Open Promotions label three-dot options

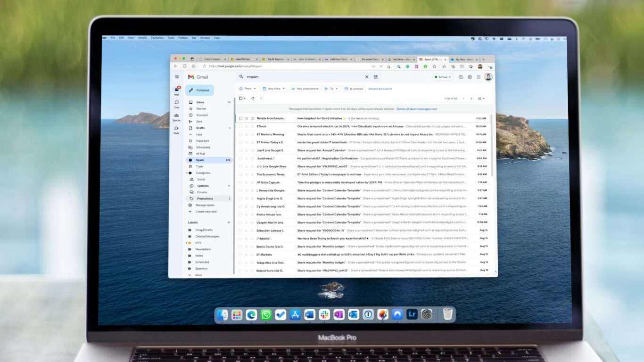pyautogui.click(x=230, y=199)
